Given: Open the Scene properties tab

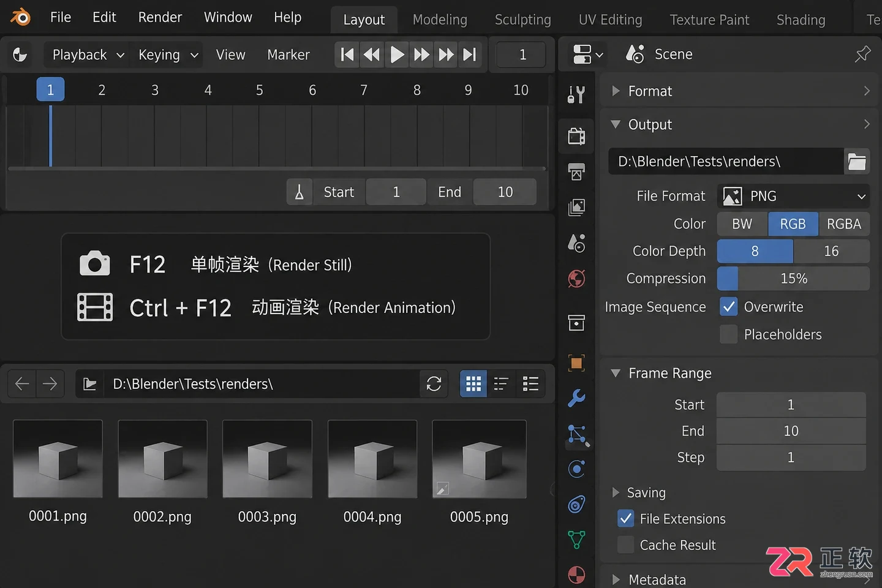Looking at the screenshot, I should [x=576, y=243].
